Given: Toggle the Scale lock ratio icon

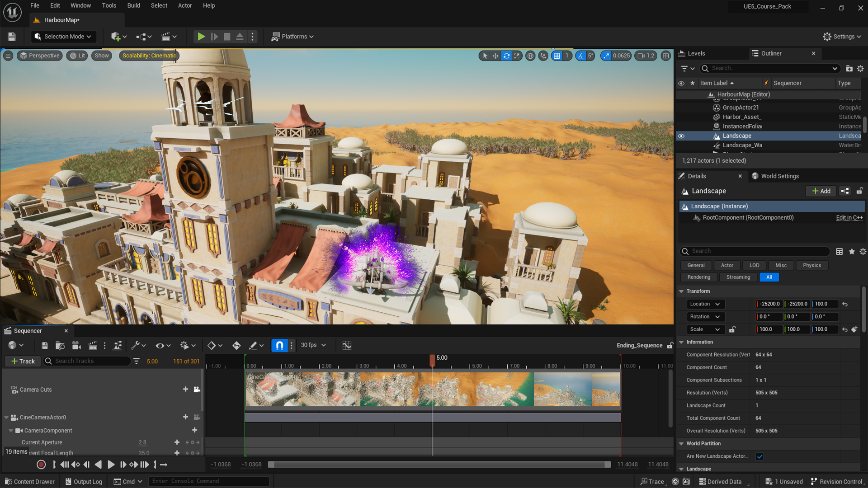Looking at the screenshot, I should coord(732,329).
